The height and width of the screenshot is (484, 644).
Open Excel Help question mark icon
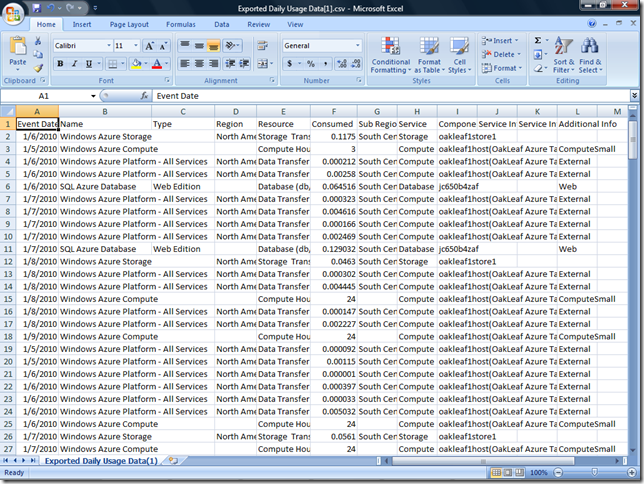[x=592, y=24]
